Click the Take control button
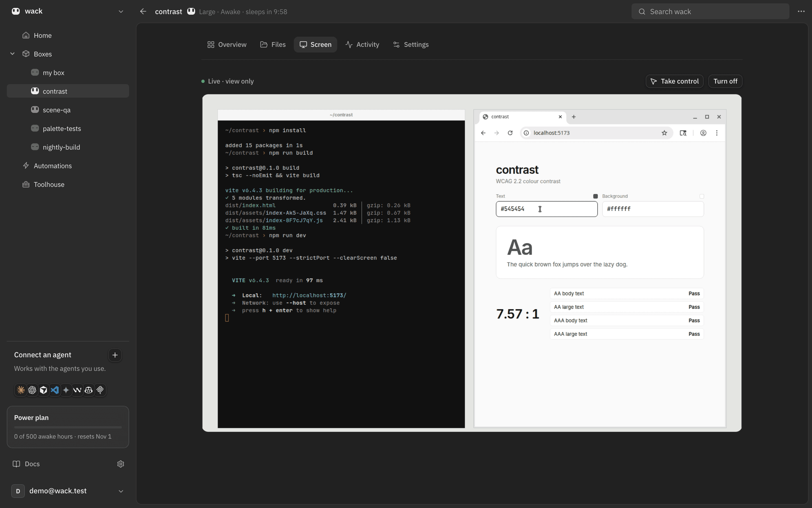 coord(674,81)
